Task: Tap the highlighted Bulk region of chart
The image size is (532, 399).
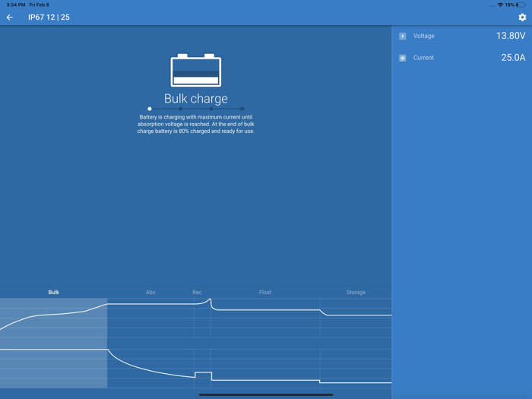Action: 54,343
